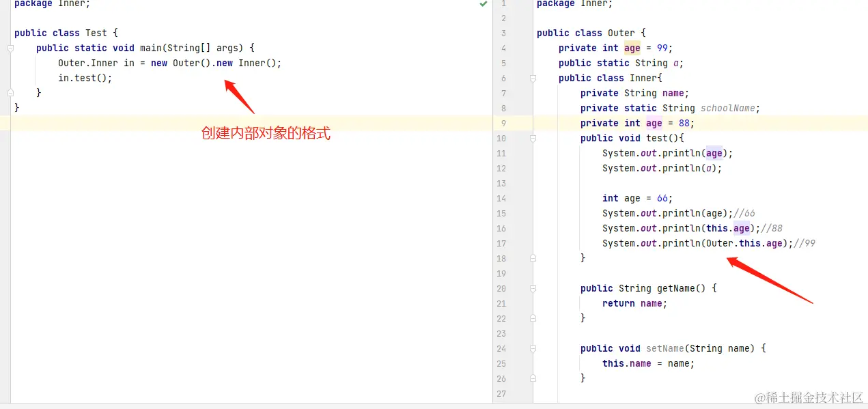Click 'public class Inner{' declaration

611,78
